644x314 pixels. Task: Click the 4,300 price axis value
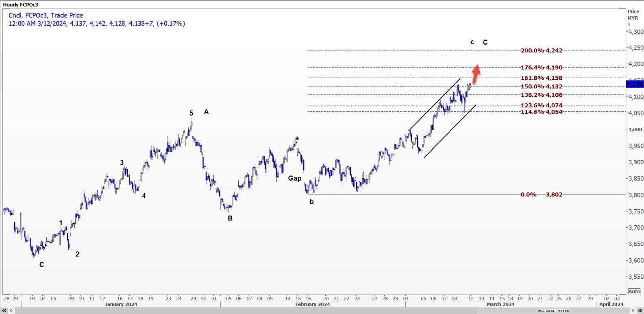point(636,32)
